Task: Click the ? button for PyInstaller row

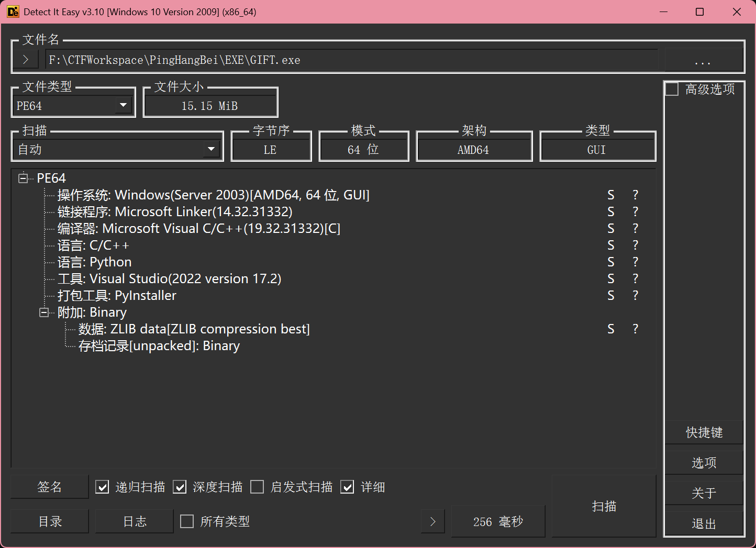Action: click(635, 295)
